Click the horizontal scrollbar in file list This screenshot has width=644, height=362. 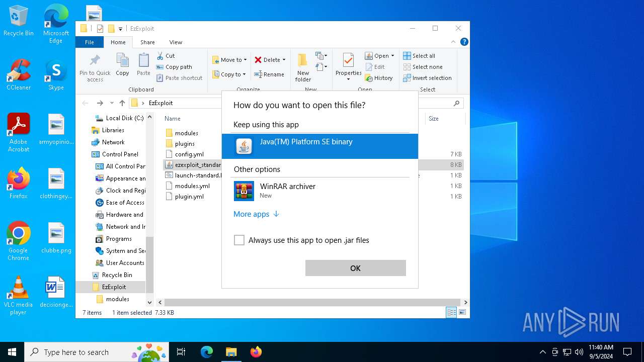click(x=312, y=302)
